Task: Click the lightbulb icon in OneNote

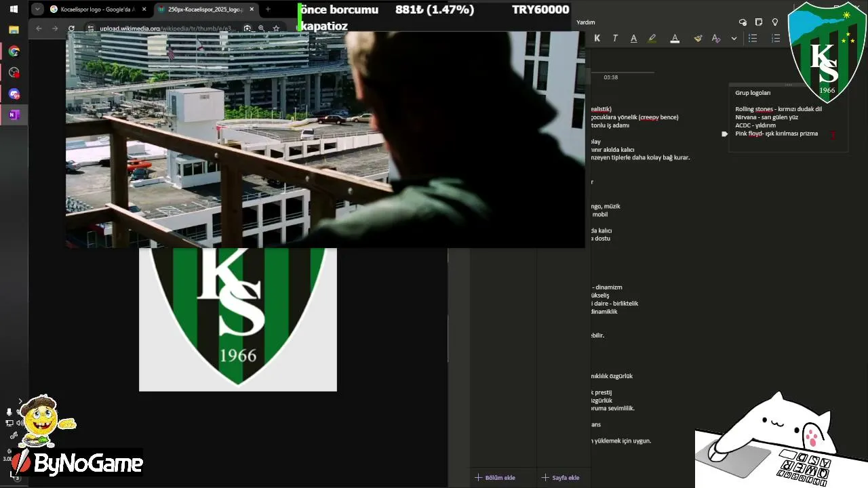Action: click(x=775, y=22)
